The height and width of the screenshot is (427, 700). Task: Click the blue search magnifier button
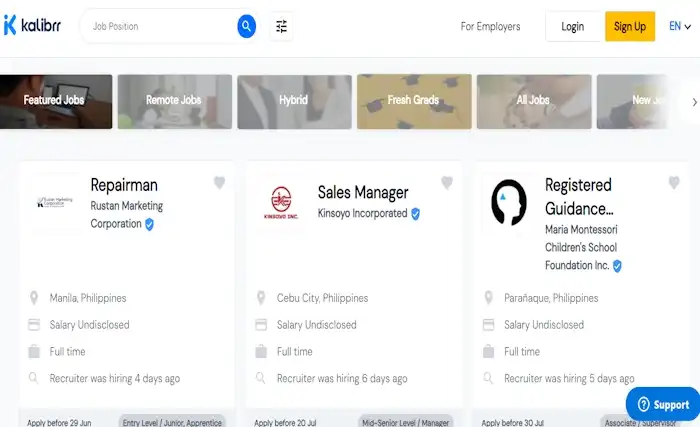coord(246,26)
